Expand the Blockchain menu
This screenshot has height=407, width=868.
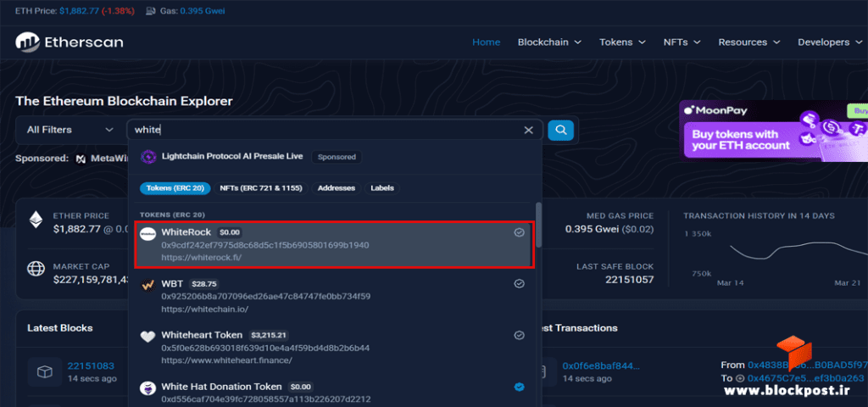[549, 42]
